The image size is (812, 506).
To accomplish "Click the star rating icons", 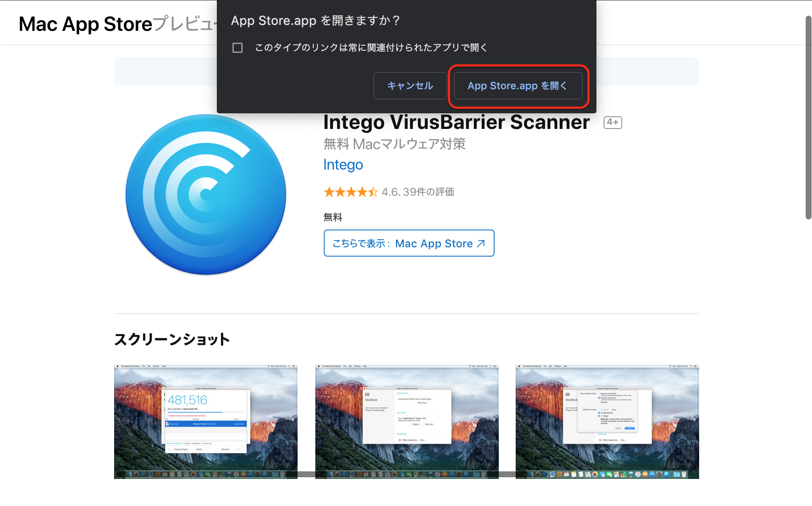I will click(x=351, y=192).
